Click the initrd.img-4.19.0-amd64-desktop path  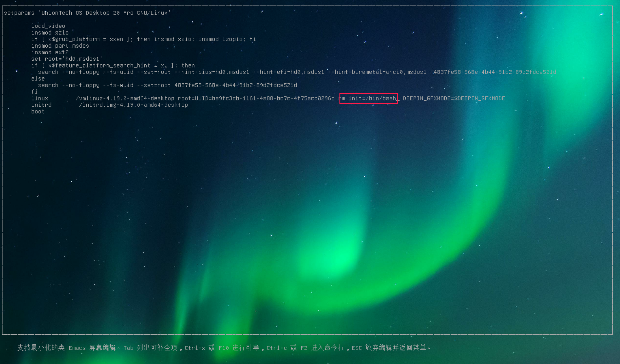(x=133, y=105)
